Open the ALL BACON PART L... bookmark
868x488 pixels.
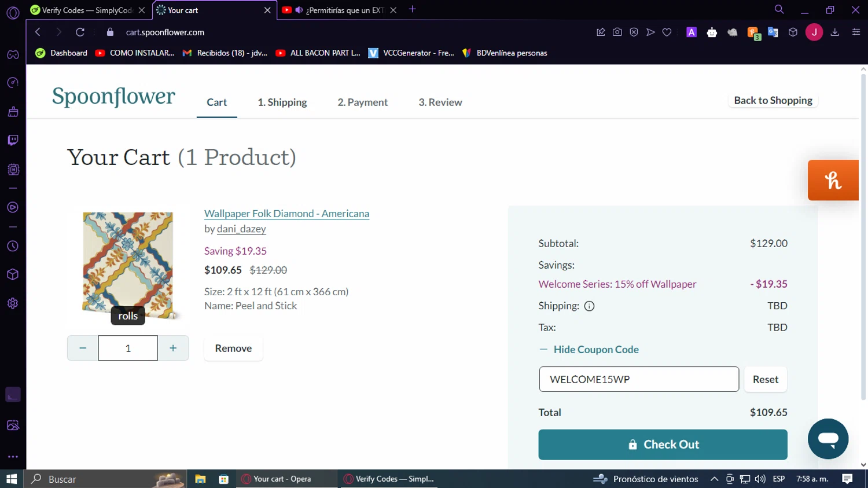point(318,53)
